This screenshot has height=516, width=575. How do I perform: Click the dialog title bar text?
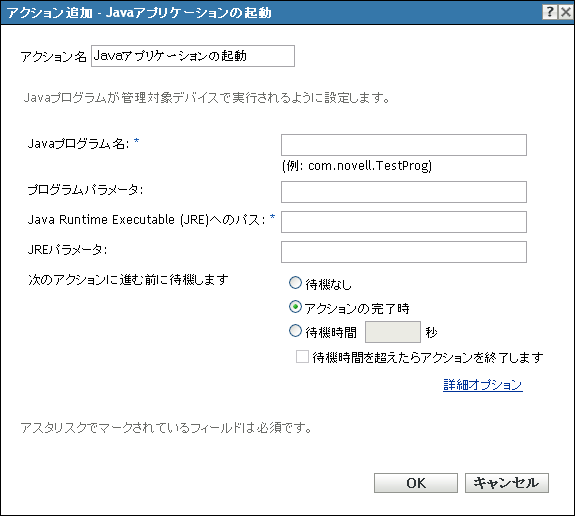pos(139,13)
